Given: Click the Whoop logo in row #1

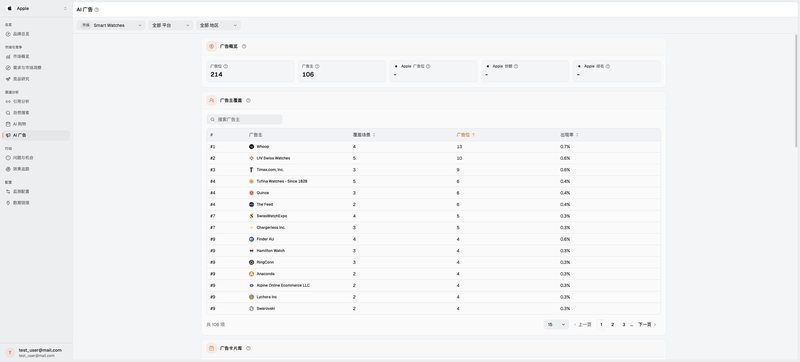Looking at the screenshot, I should [x=252, y=146].
